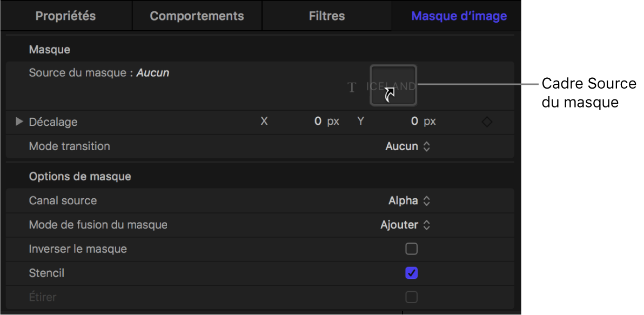This screenshot has height=315, width=644.
Task: Toggle the Étirer checkbox
Action: [x=412, y=297]
